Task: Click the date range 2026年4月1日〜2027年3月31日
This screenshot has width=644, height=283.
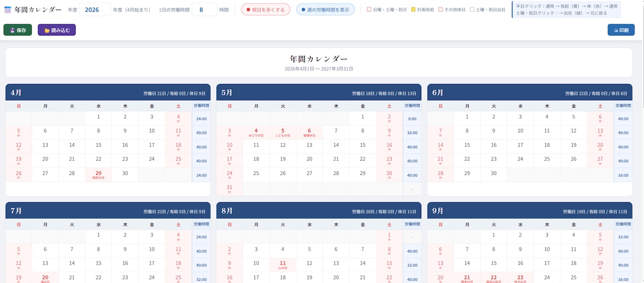Action: 319,69
